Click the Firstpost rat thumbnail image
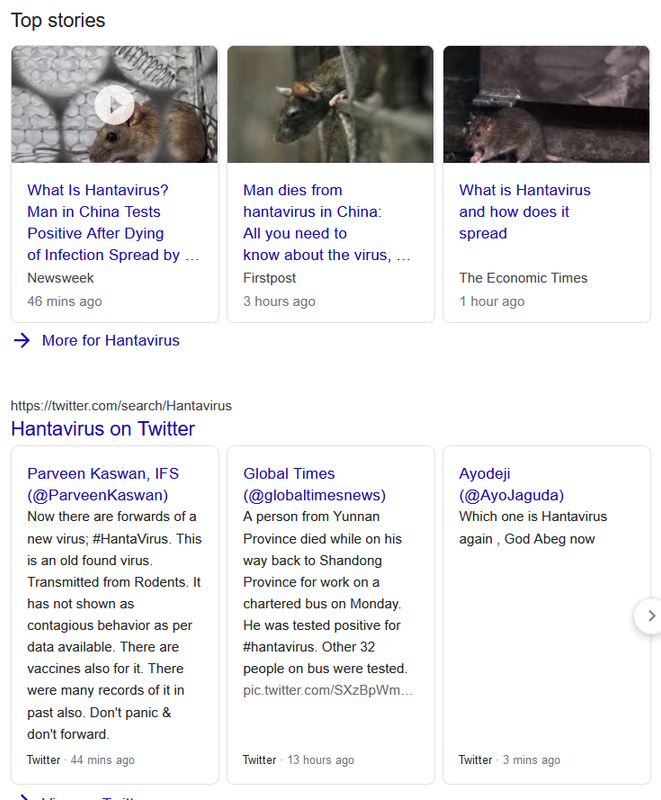Screen dimensions: 661x800 coord(330,104)
